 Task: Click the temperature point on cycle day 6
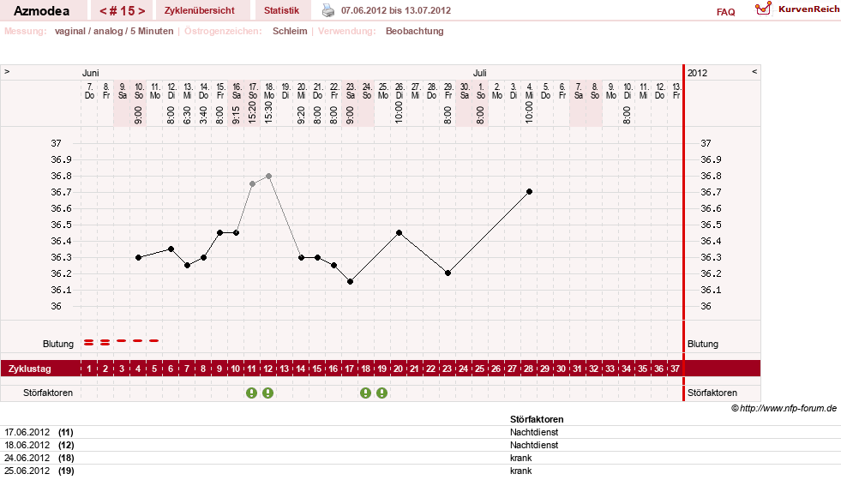click(x=171, y=249)
